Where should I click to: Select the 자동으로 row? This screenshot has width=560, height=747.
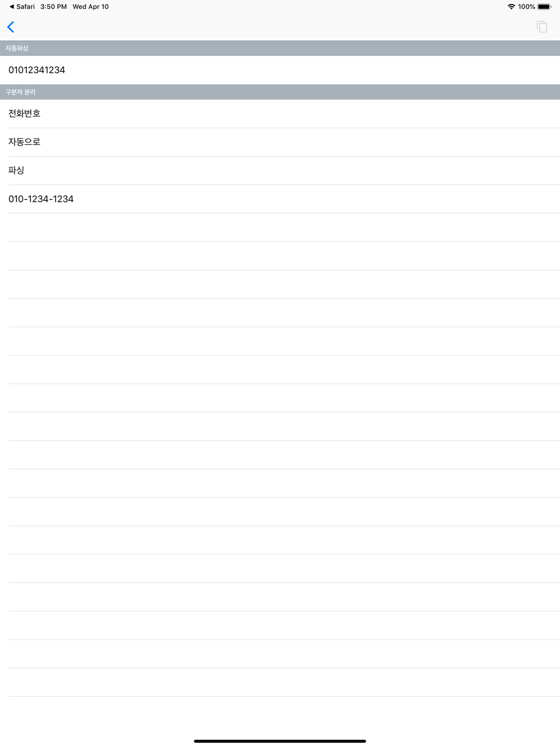tap(280, 142)
